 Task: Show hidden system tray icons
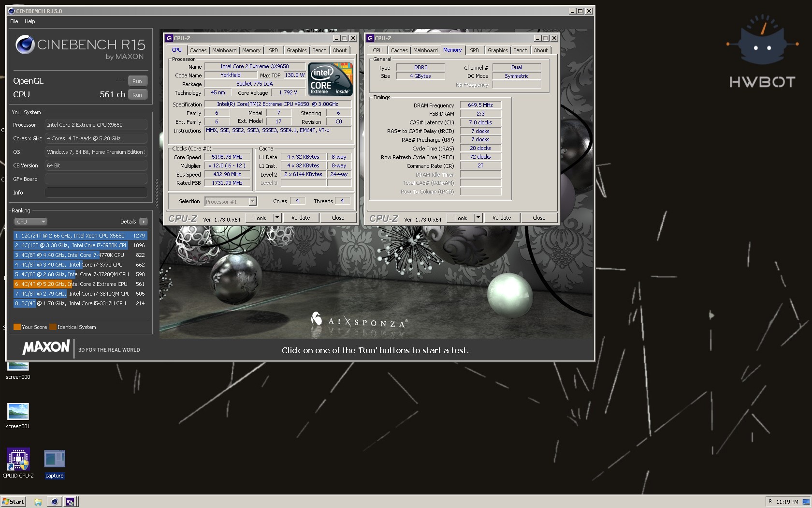(770, 502)
